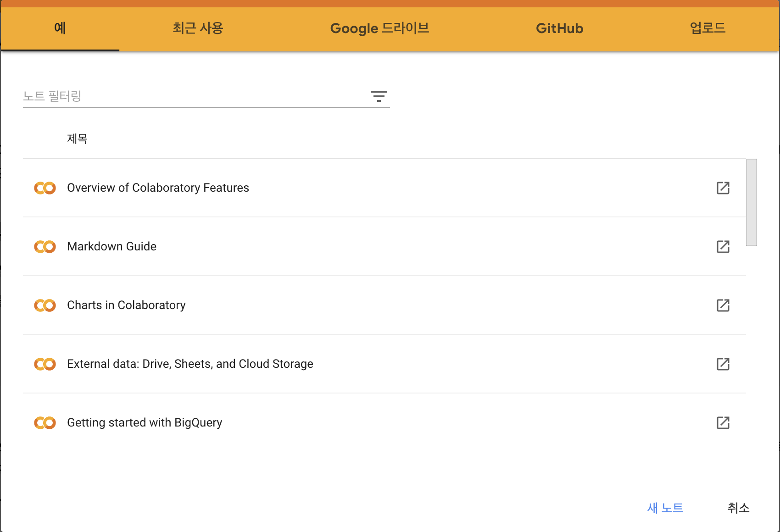Switch to the 예 tab

pos(60,28)
